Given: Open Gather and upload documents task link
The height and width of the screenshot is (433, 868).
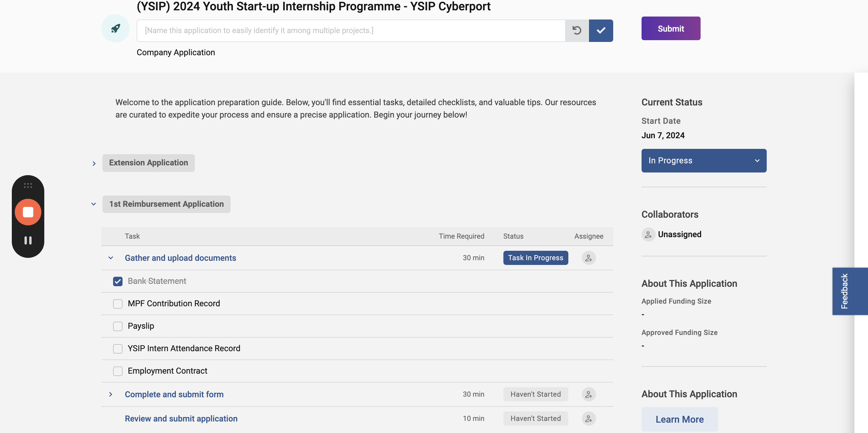Looking at the screenshot, I should tap(180, 258).
